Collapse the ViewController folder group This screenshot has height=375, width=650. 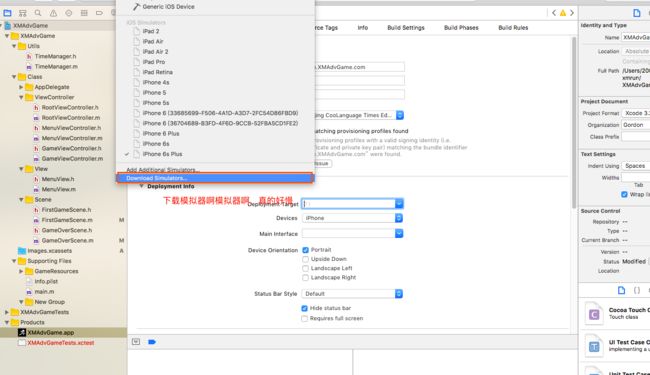21,97
